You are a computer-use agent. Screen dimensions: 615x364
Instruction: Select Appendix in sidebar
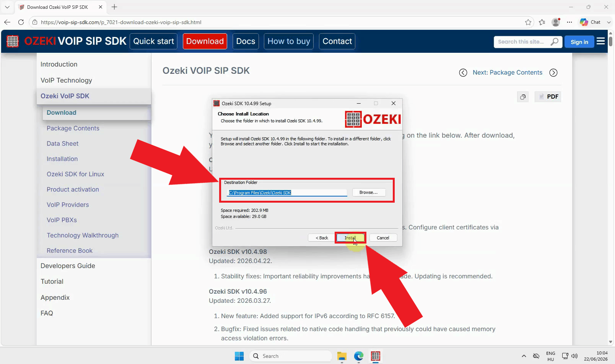point(55,297)
